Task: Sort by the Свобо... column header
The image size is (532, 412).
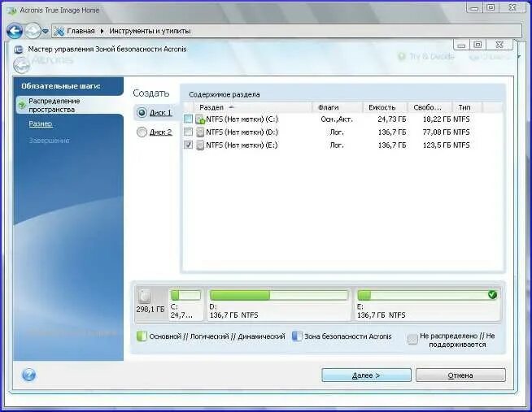Action: 430,107
